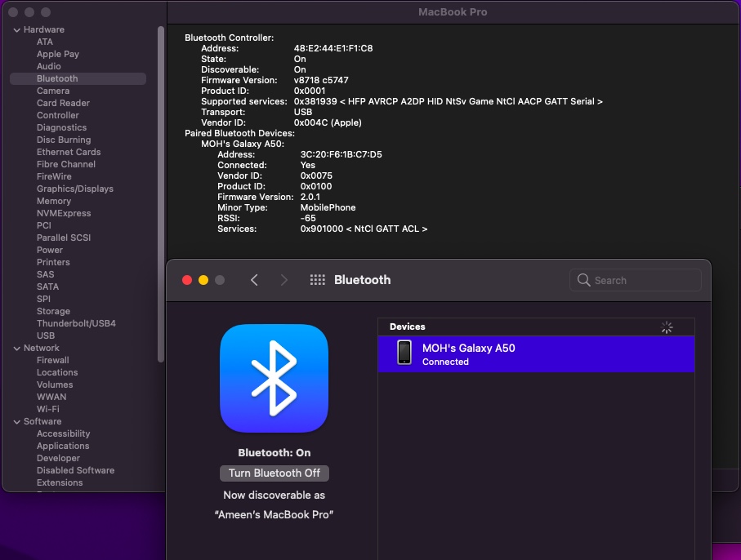Click controller address 48:E2:44:E1:F1:C8
Screen dimensions: 741x560
333,49
